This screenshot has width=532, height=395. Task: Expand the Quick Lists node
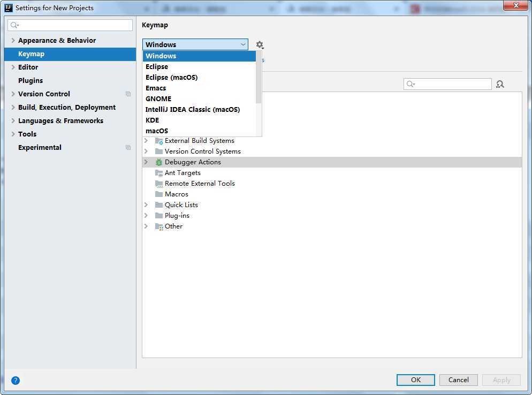146,205
